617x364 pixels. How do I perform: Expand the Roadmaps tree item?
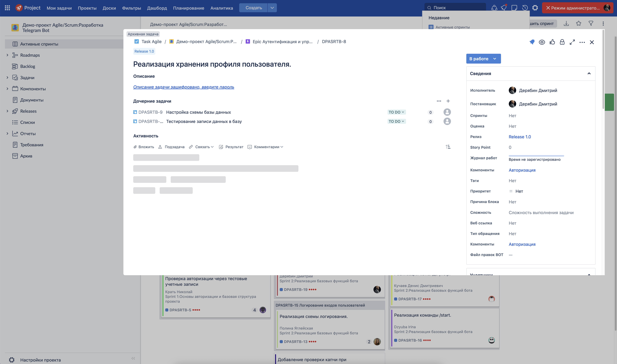point(7,55)
